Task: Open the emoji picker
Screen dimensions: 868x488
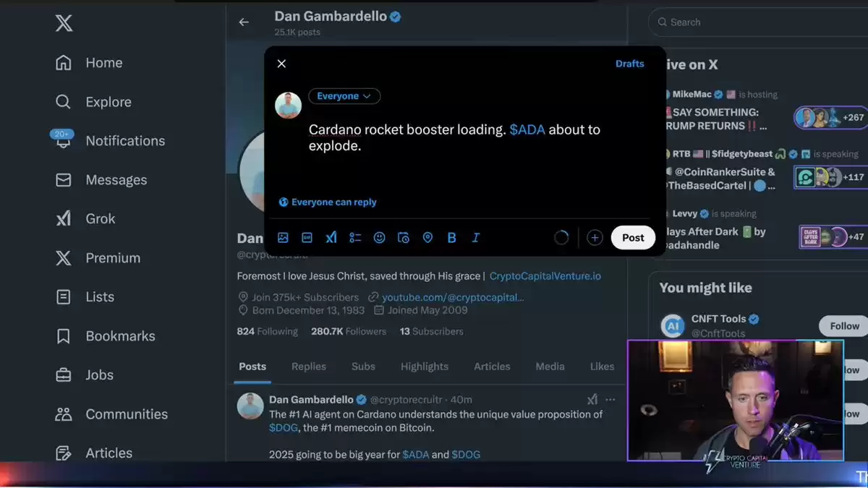Action: (x=379, y=237)
